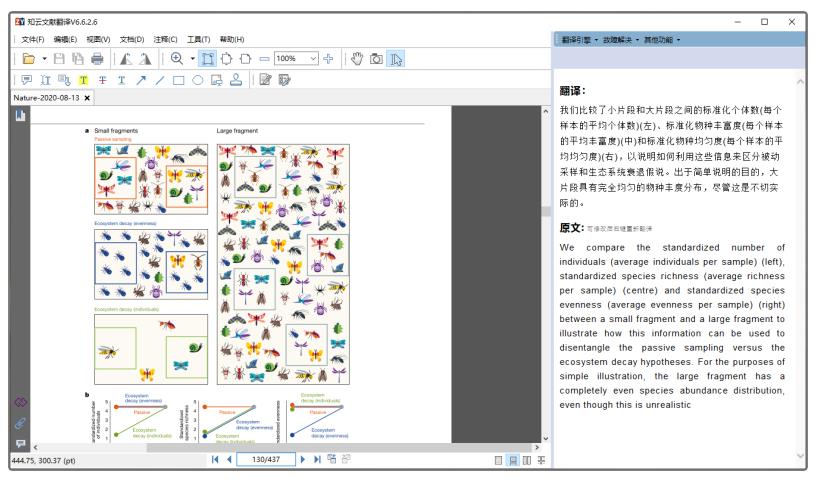Toggle single page layout view

pos(500,459)
